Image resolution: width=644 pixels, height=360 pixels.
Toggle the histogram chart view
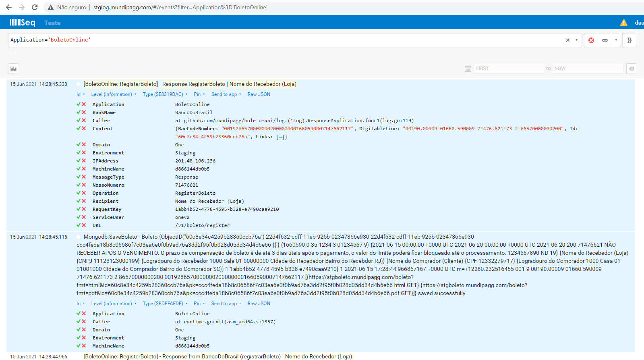[13, 69]
